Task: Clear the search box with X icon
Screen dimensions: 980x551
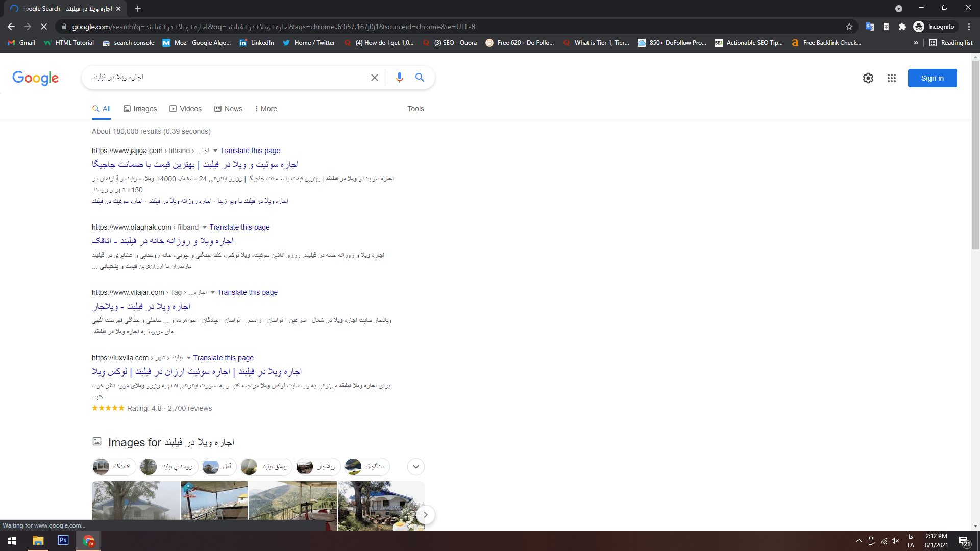Action: click(375, 78)
